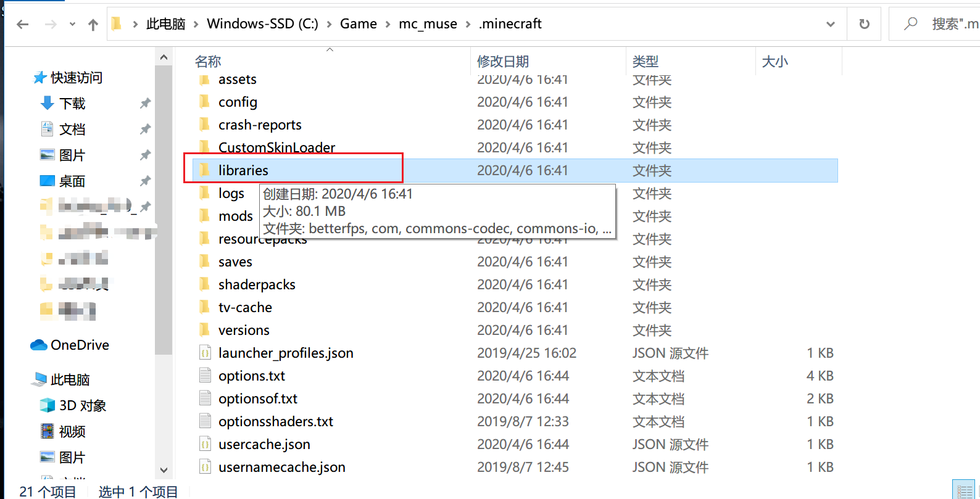
Task: Click JSON 源文件 type of usercache.json
Action: (670, 444)
